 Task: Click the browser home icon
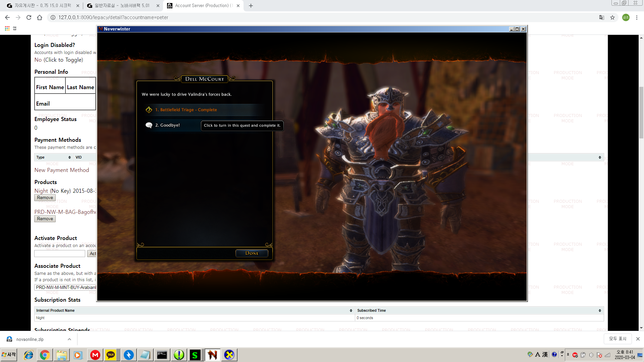click(40, 17)
